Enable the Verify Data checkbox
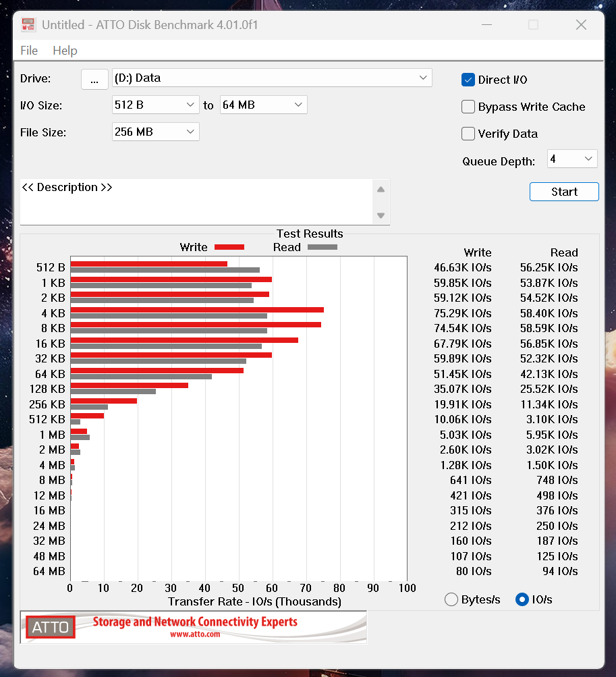Image resolution: width=616 pixels, height=677 pixels. pos(468,134)
